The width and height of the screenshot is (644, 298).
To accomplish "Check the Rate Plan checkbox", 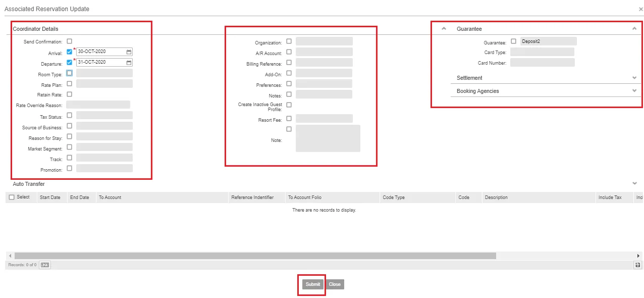I will [x=70, y=84].
